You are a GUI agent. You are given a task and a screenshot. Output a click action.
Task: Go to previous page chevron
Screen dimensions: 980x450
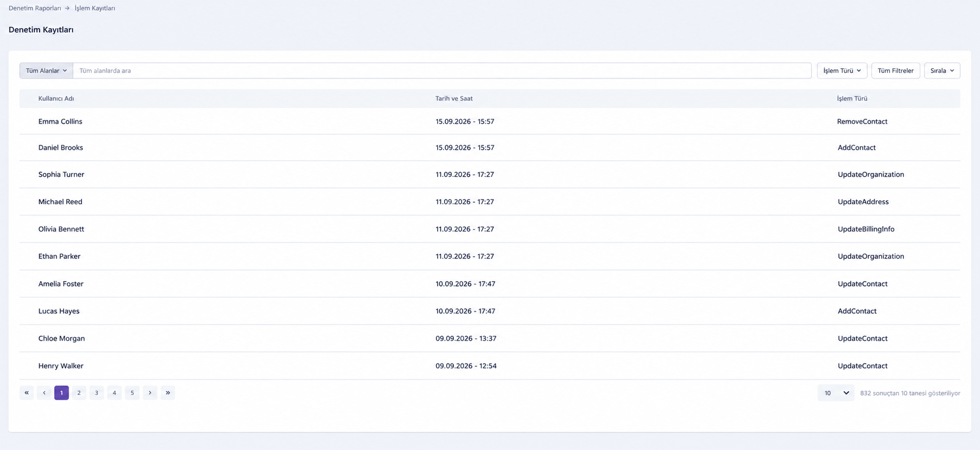point(44,393)
